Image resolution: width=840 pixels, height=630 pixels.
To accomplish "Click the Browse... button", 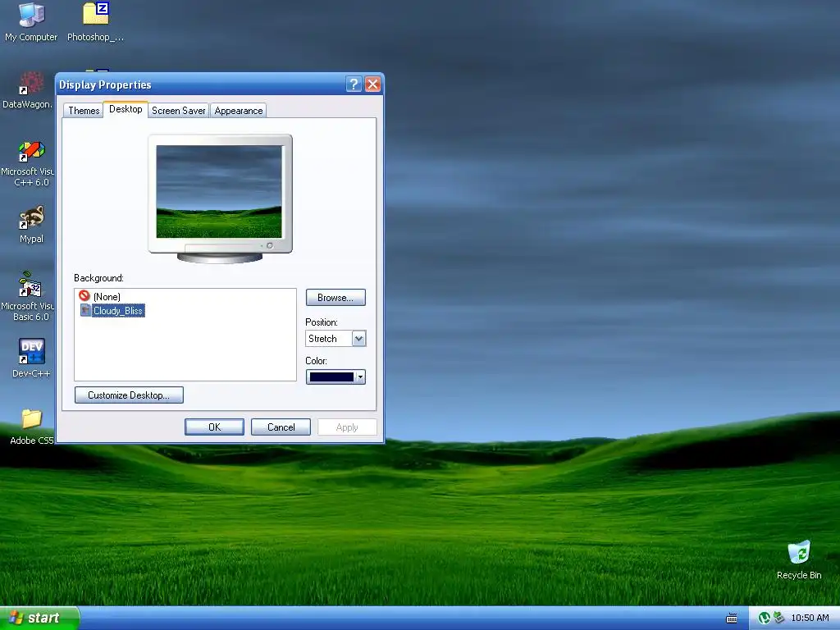I will pyautogui.click(x=336, y=297).
